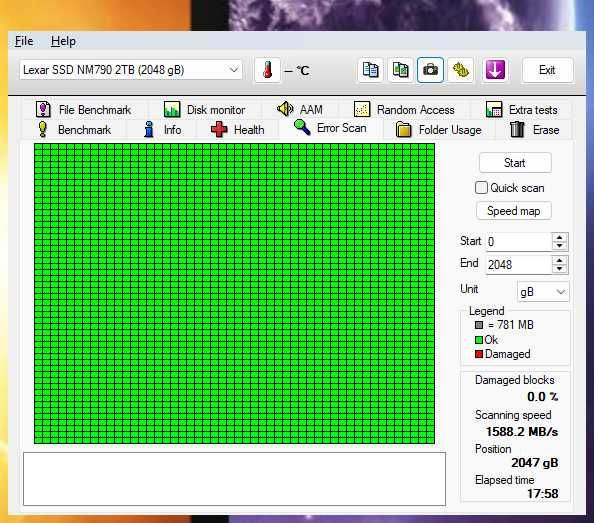This screenshot has width=594, height=523.
Task: Switch to the Health tab
Action: 238,130
